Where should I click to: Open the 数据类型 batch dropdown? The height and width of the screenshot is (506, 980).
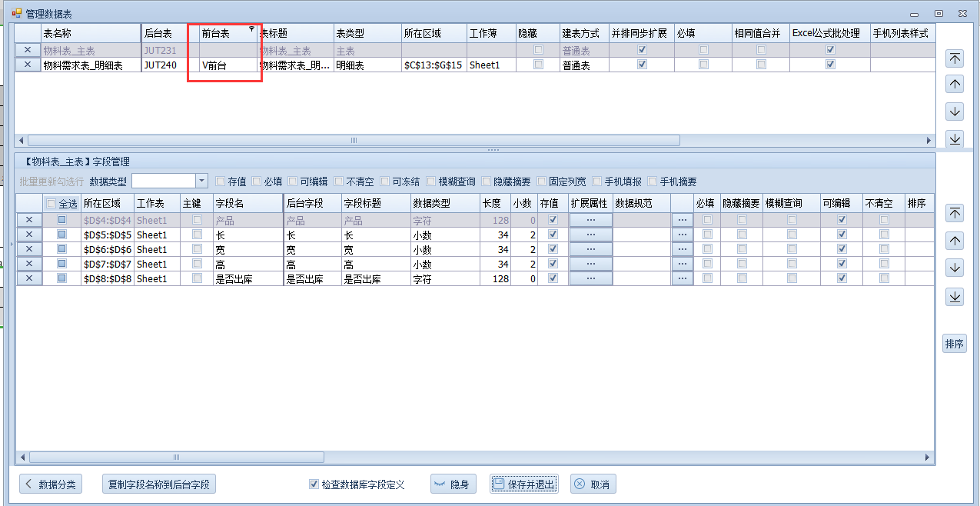point(202,181)
